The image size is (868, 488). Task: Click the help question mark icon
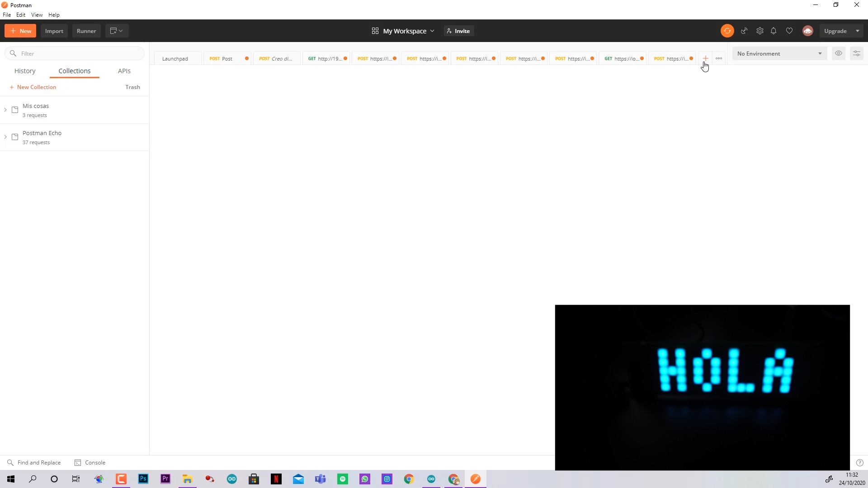[860, 463]
